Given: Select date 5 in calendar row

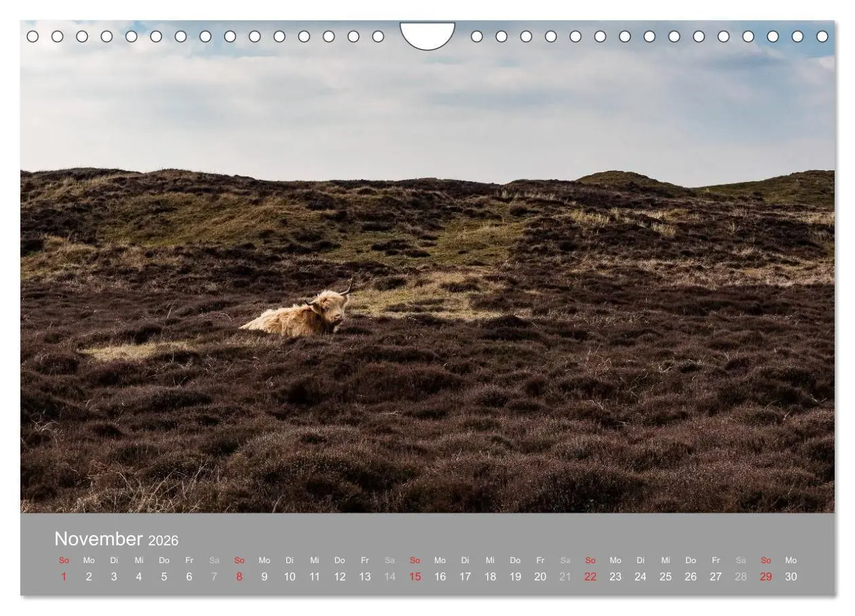Looking at the screenshot, I should (x=164, y=577).
